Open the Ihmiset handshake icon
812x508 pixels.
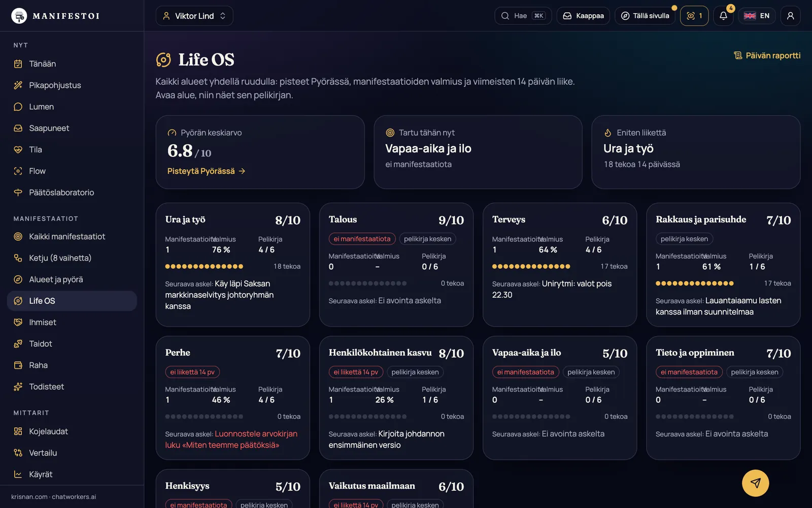click(18, 323)
